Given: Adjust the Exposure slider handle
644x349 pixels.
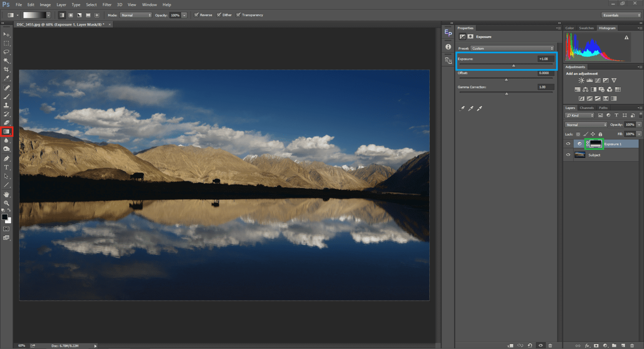Looking at the screenshot, I should pos(514,66).
